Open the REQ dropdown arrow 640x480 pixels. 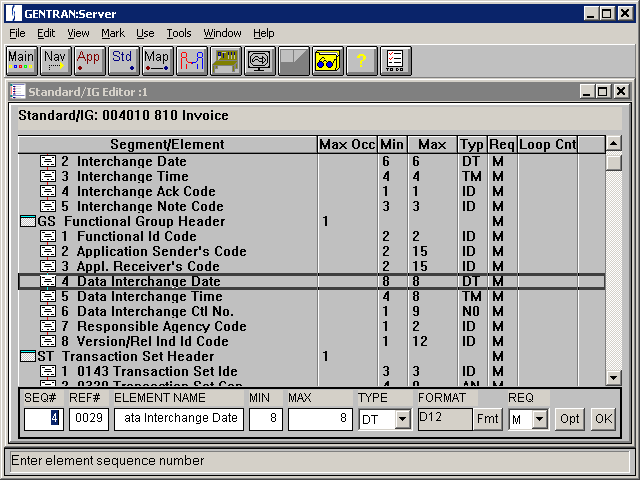[x=540, y=419]
